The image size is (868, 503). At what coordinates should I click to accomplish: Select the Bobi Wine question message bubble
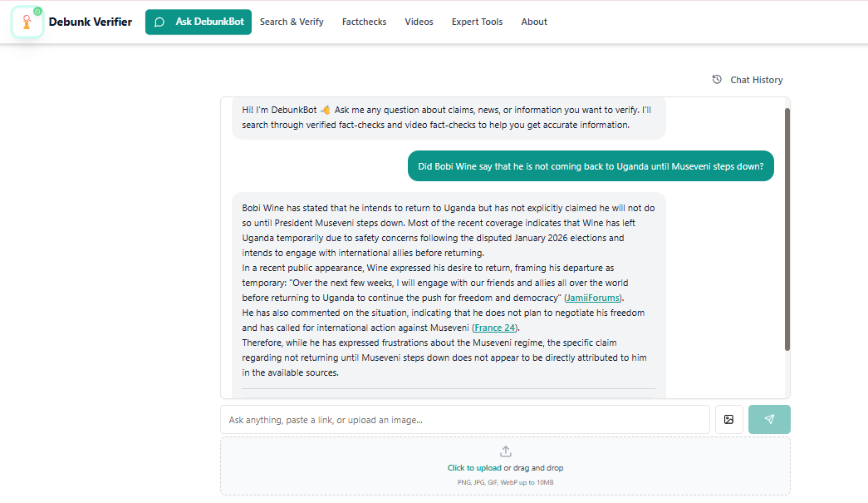[x=591, y=166]
